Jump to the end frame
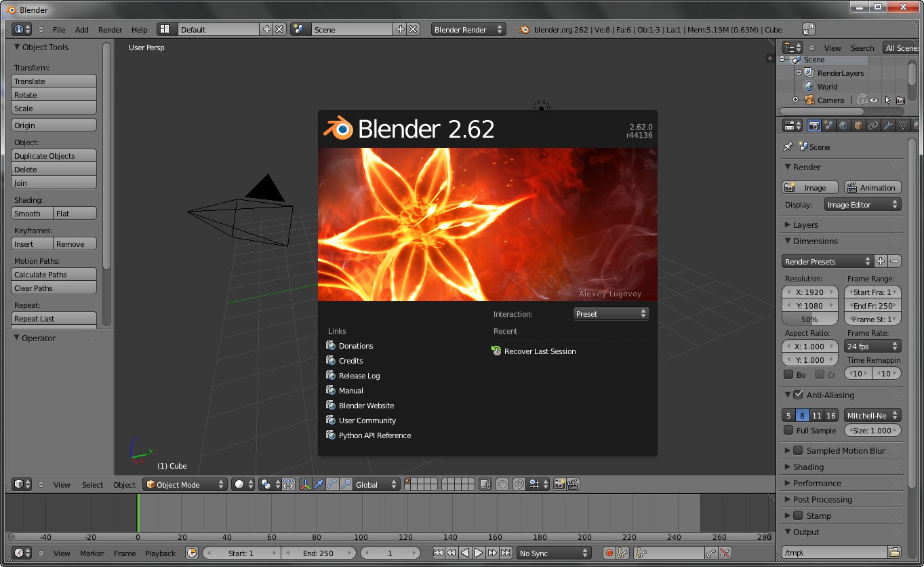Viewport: 924px width, 567px height. tap(506, 553)
